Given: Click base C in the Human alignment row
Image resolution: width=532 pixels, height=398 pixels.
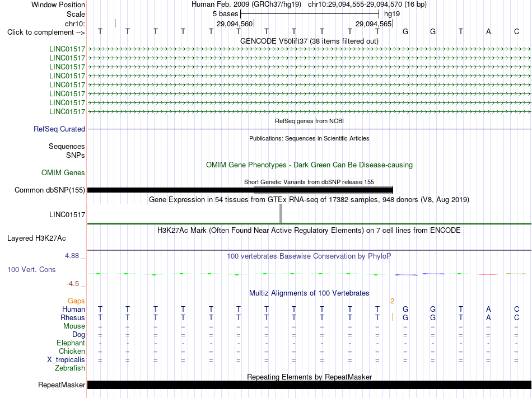Looking at the screenshot, I should [516, 309].
